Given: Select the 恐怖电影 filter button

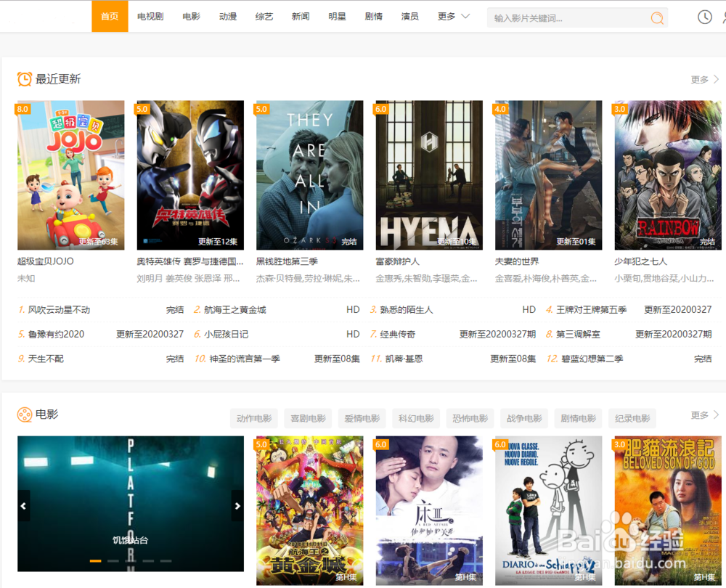Looking at the screenshot, I should (x=469, y=418).
